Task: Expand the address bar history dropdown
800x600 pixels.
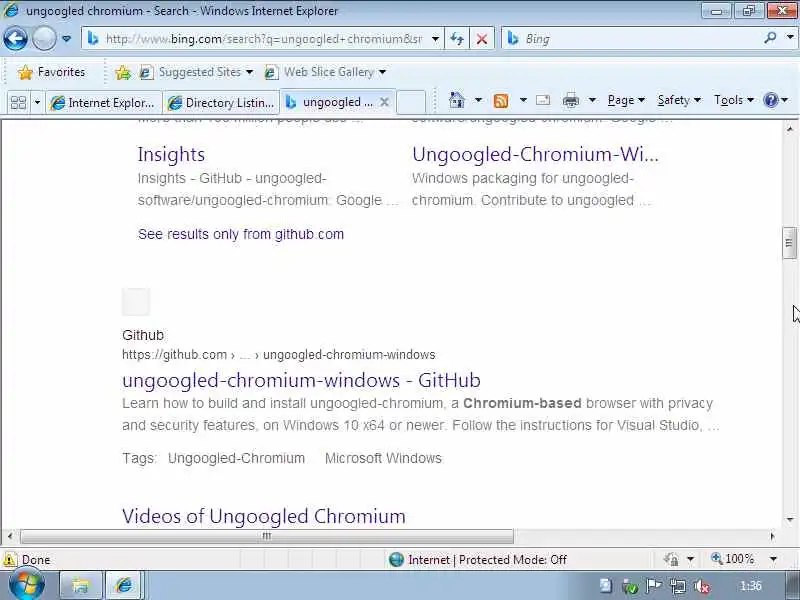Action: pos(435,39)
